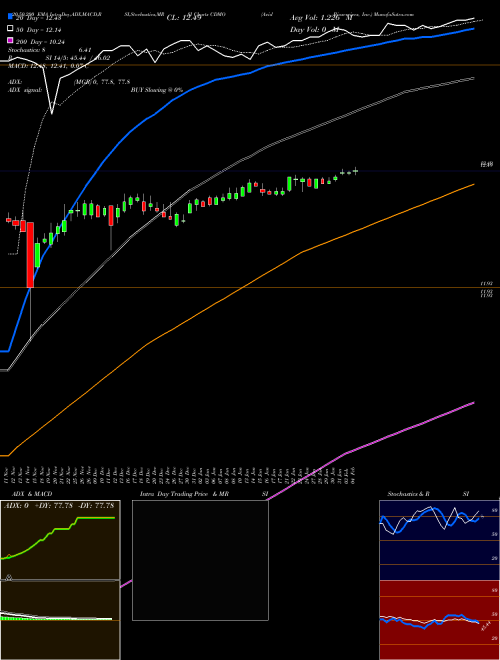Click the 'ADX signal:' label
Screen dimensions: 500x660
[25, 90]
